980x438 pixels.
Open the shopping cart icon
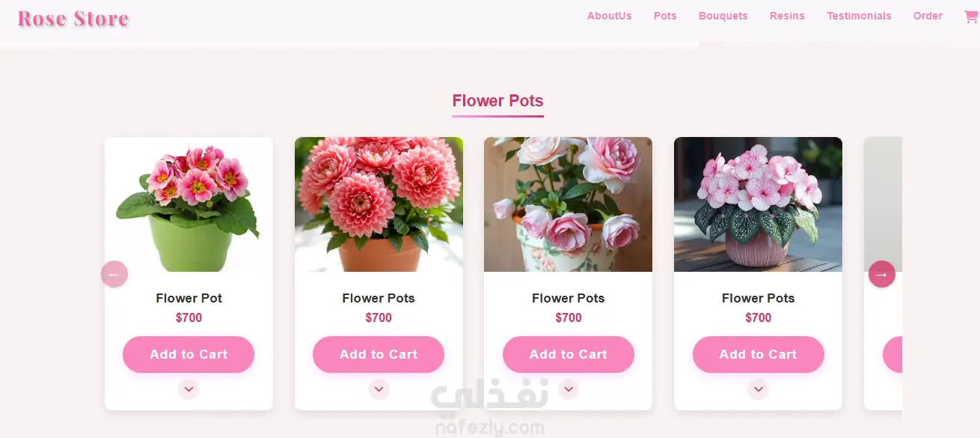[x=971, y=16]
